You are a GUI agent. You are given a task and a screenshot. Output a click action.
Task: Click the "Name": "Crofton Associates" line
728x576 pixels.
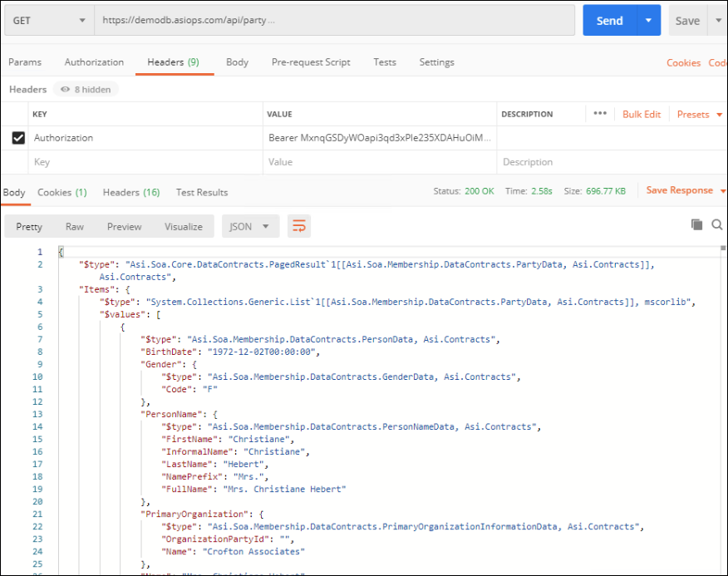click(233, 552)
